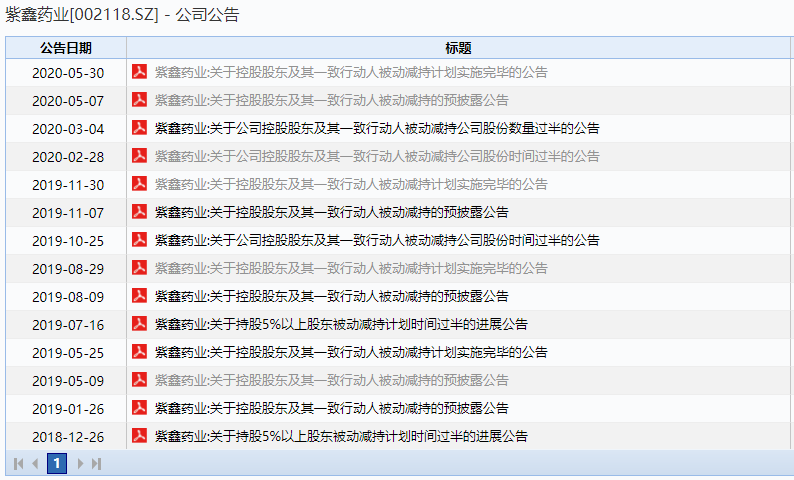Image resolution: width=794 pixels, height=480 pixels.
Task: Open PDF icon for 2019-10-25 announcement
Action: pyautogui.click(x=139, y=239)
